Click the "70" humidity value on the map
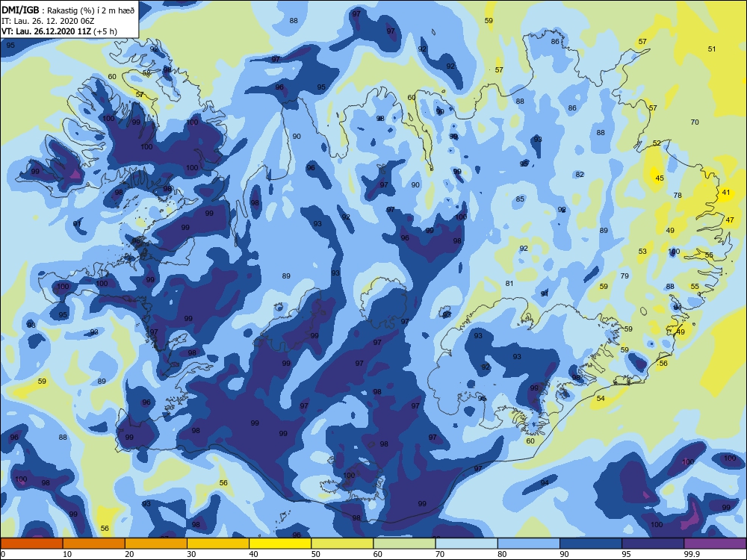The height and width of the screenshot is (560, 747). [695, 122]
